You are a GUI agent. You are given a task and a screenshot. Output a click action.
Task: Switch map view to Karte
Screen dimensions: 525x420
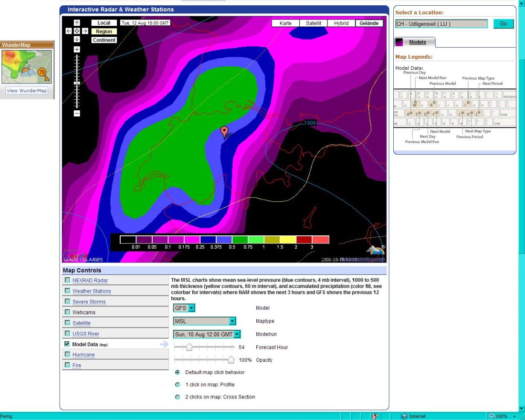(285, 23)
